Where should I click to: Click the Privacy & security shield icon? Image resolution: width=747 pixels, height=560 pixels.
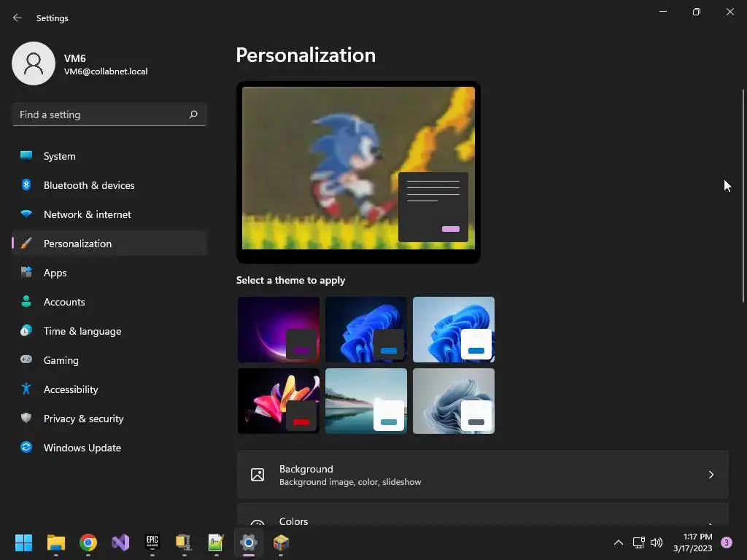26,418
